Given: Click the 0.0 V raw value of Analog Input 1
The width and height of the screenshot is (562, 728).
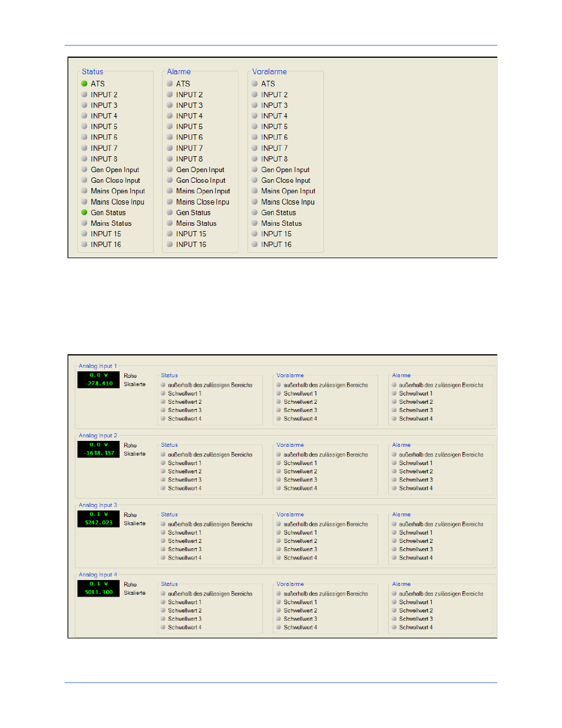Looking at the screenshot, I should pos(98,375).
